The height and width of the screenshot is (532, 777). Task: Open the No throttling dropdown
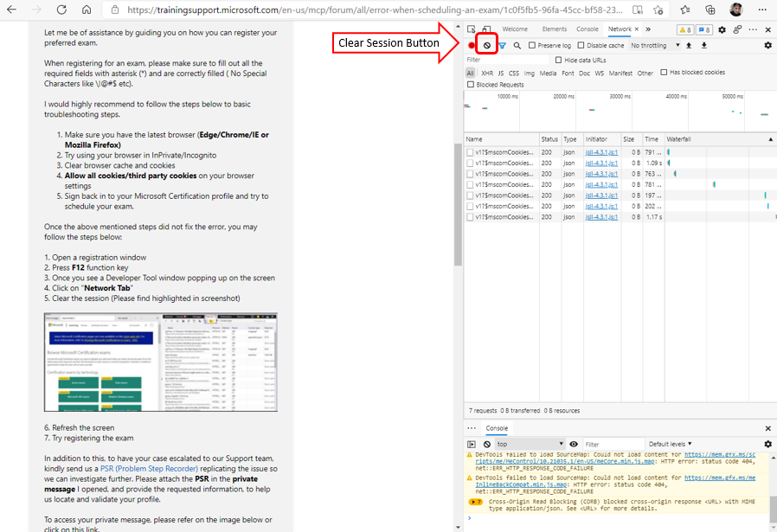coord(655,46)
